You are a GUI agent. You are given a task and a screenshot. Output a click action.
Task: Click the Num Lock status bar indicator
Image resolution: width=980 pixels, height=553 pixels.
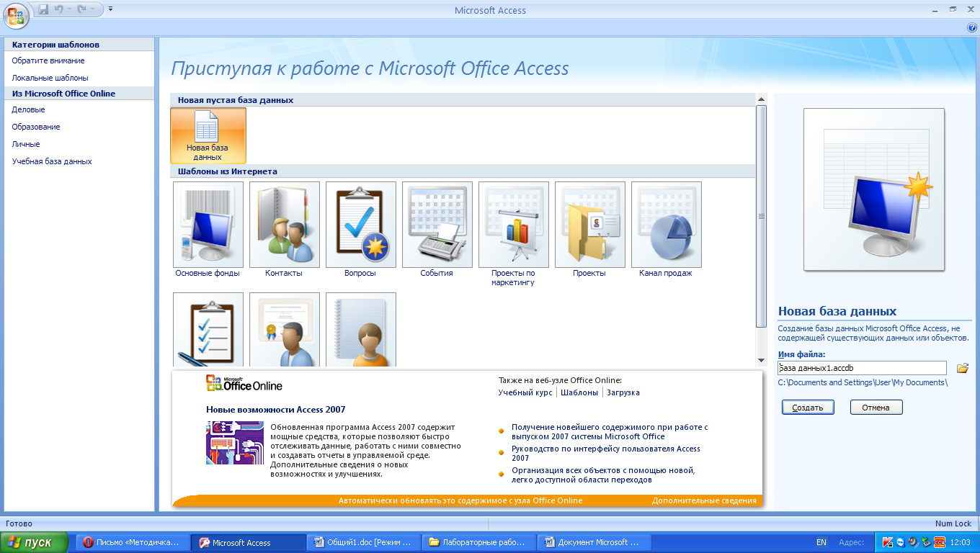953,523
